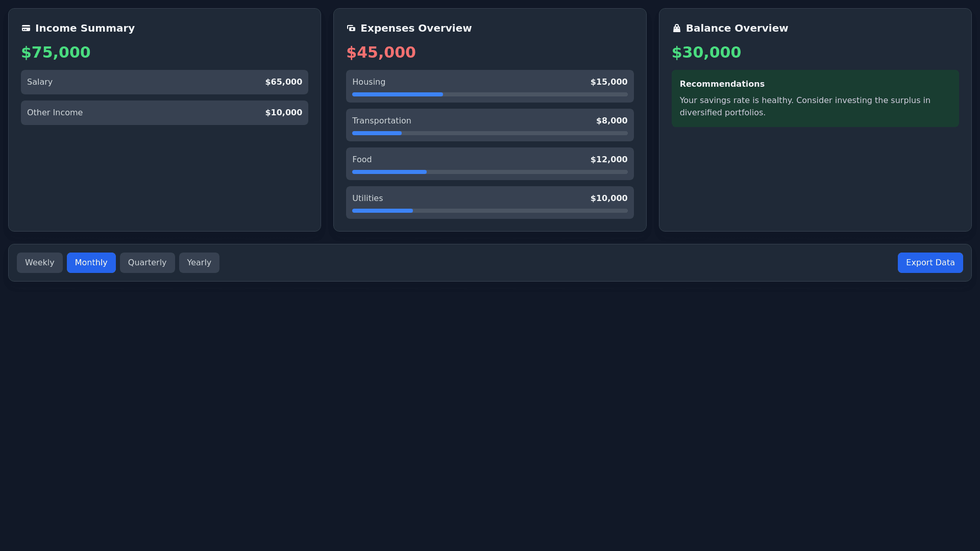Click the $30,000 balance amount
This screenshot has width=980, height=551.
(x=706, y=52)
